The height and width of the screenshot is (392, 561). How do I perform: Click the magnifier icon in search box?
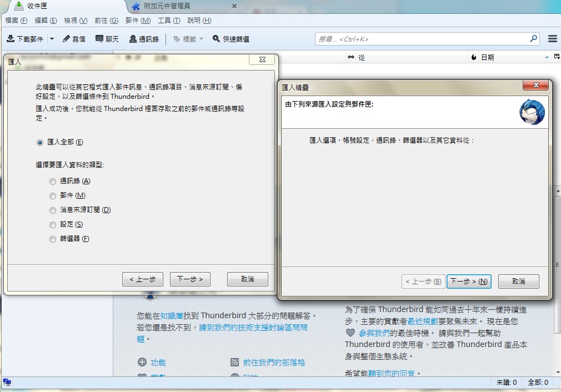[x=533, y=39]
